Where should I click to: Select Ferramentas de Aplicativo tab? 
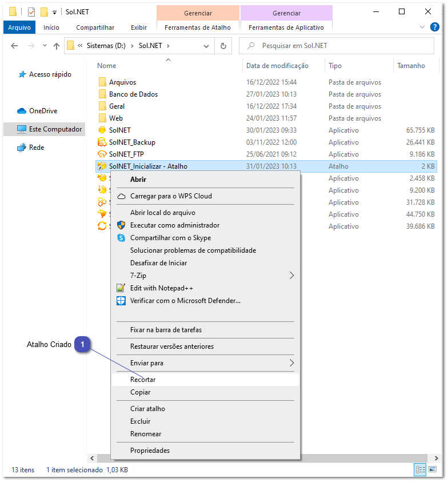click(286, 27)
